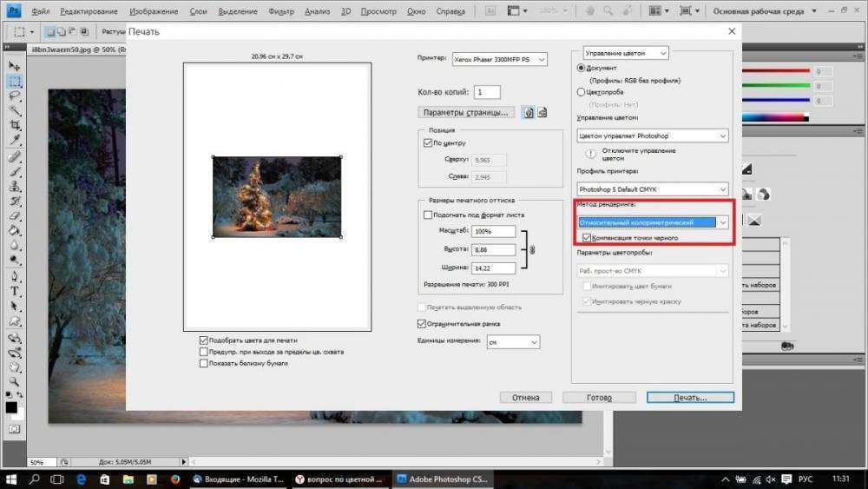Enable 'Подогнать под формат листа' checkbox

427,215
